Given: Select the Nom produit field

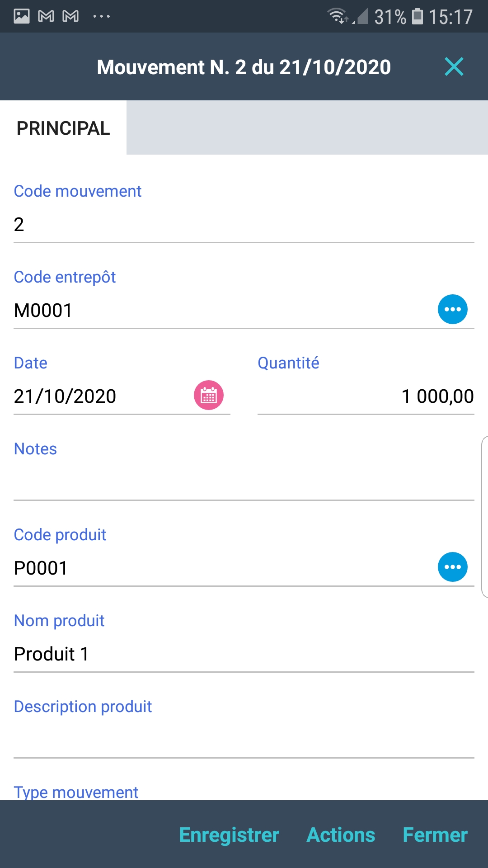Looking at the screenshot, I should click(244, 654).
